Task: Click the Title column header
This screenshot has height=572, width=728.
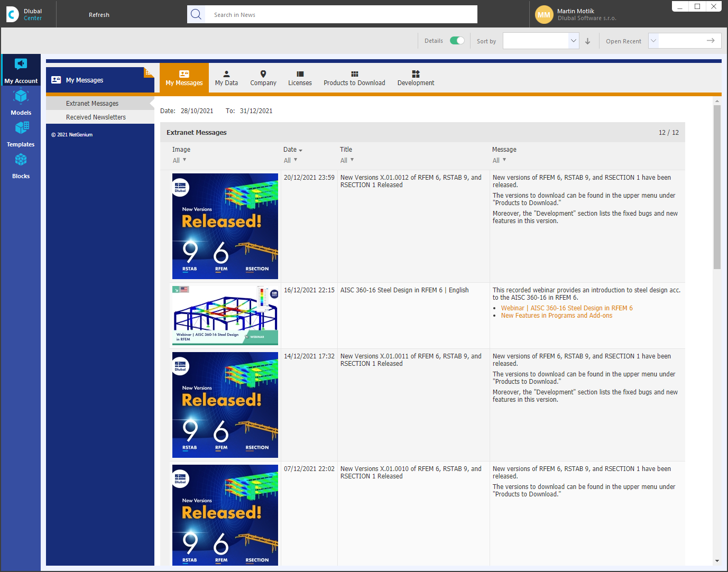Action: pyautogui.click(x=346, y=150)
